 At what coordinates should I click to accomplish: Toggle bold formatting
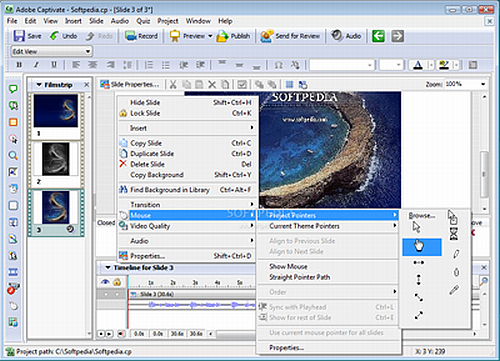[x=19, y=65]
